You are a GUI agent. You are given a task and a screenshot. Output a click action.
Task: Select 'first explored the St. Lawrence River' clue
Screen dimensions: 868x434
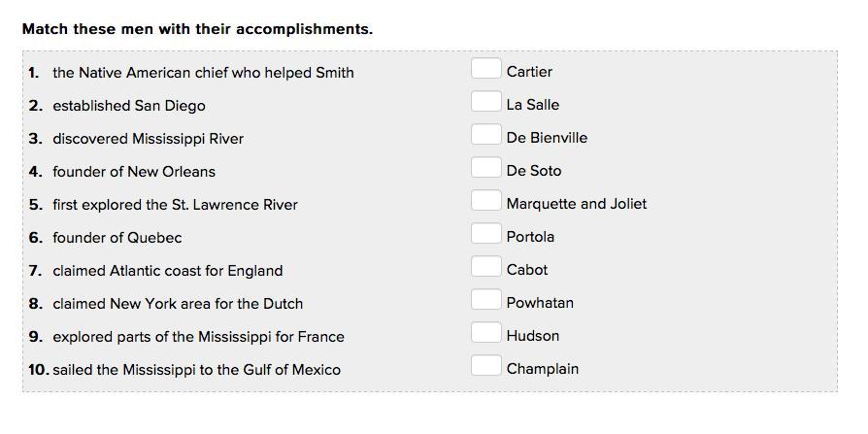click(x=175, y=205)
